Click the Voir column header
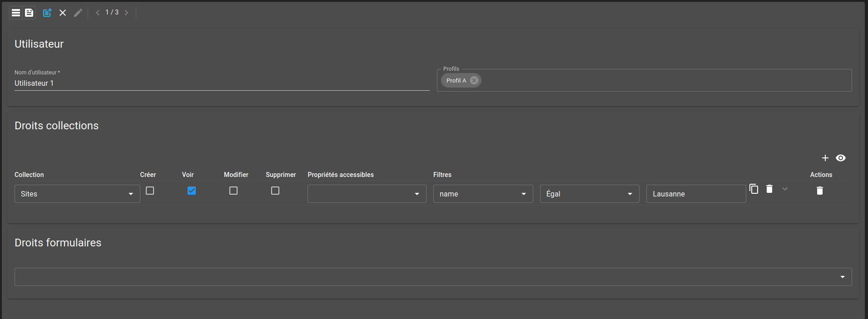This screenshot has height=319, width=868. click(x=188, y=175)
